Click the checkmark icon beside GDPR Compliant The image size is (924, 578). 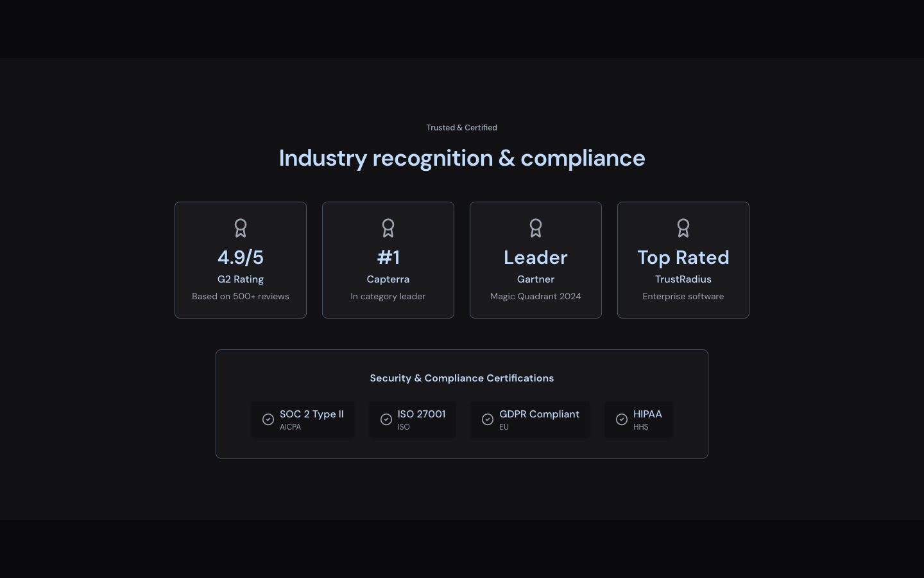[x=488, y=419]
